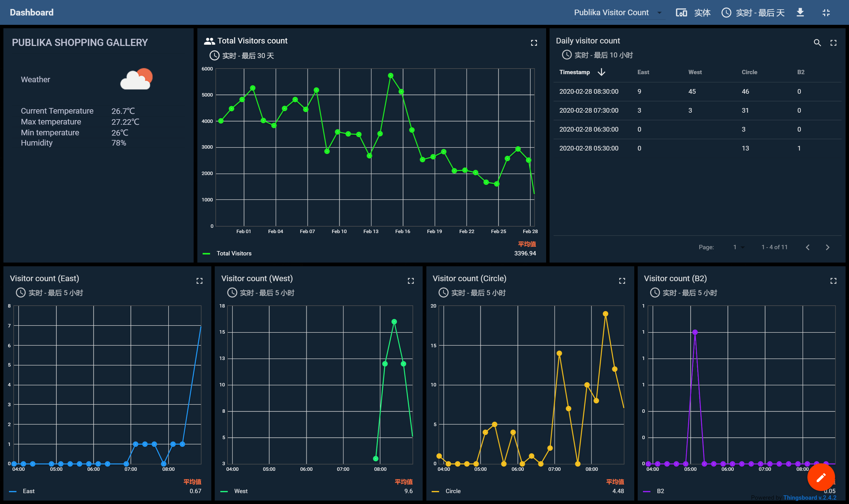Click the people icon beside Total Visitors count

pos(209,41)
